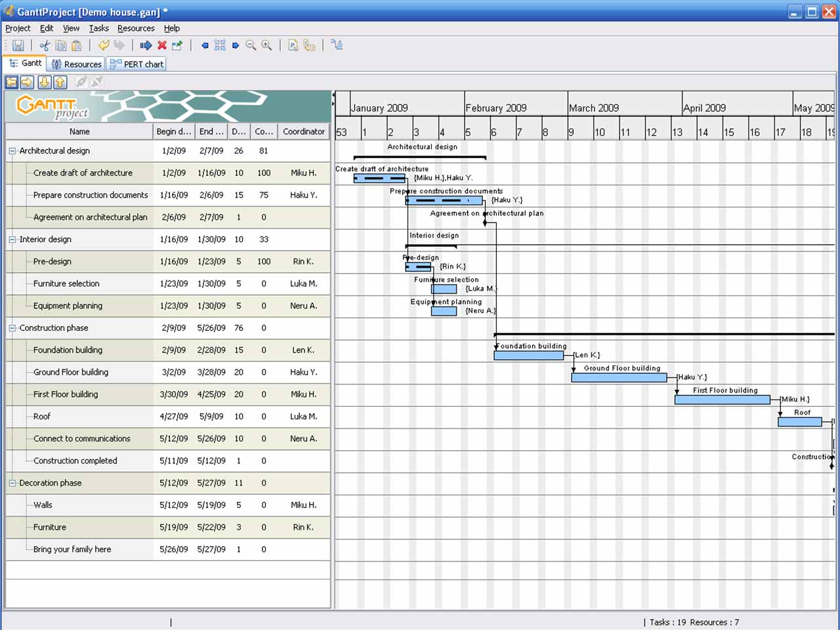Image resolution: width=840 pixels, height=630 pixels.
Task: Click the Indent task right arrow
Action: (27, 82)
